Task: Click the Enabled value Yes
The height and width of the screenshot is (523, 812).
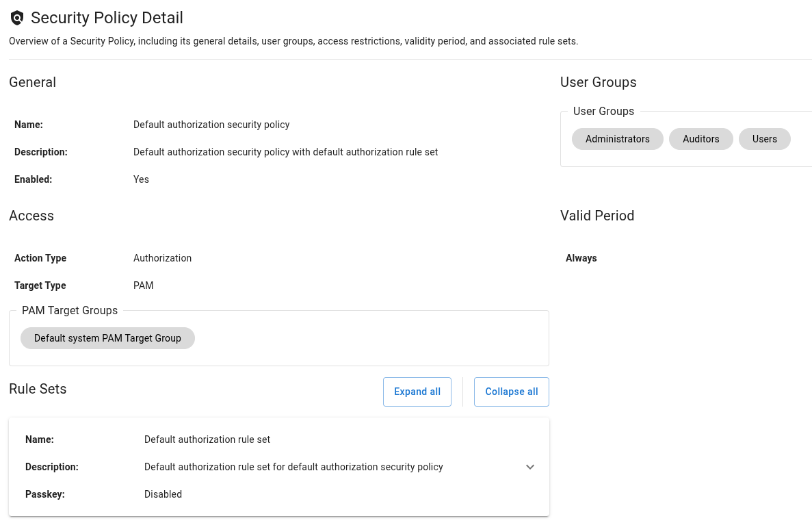Action: pyautogui.click(x=141, y=179)
